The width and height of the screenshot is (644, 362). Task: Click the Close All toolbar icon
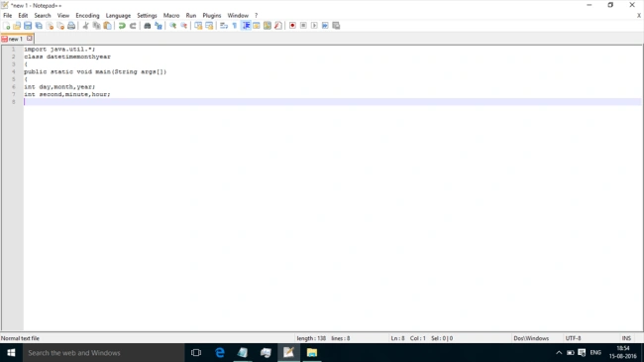[60, 26]
